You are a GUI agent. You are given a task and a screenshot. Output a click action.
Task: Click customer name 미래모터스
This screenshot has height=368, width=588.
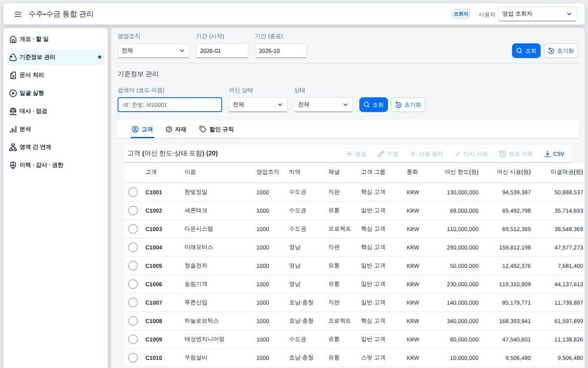[x=199, y=247]
